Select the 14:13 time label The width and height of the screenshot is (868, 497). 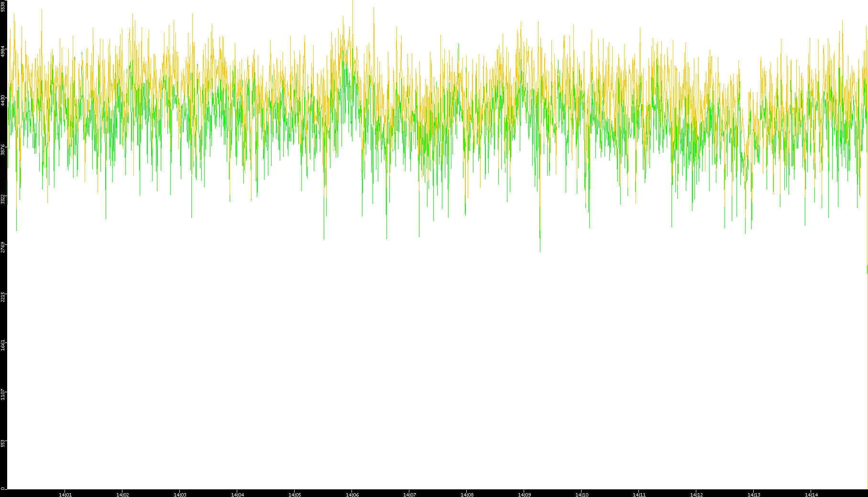[754, 495]
